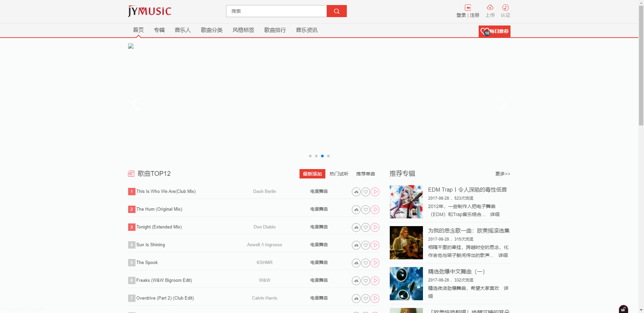This screenshot has width=644, height=313.
Task: Favorite The Spook track
Action: pos(366,263)
